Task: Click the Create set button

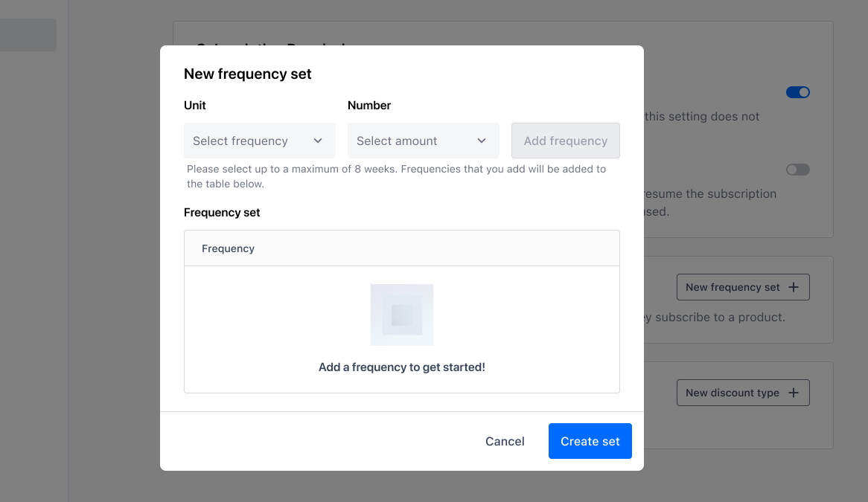Action: 590,441
